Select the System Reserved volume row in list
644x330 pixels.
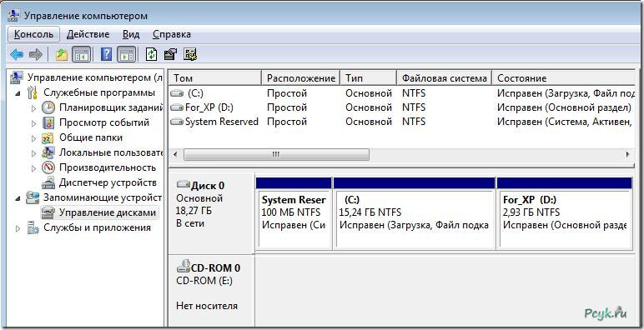pyautogui.click(x=402, y=122)
